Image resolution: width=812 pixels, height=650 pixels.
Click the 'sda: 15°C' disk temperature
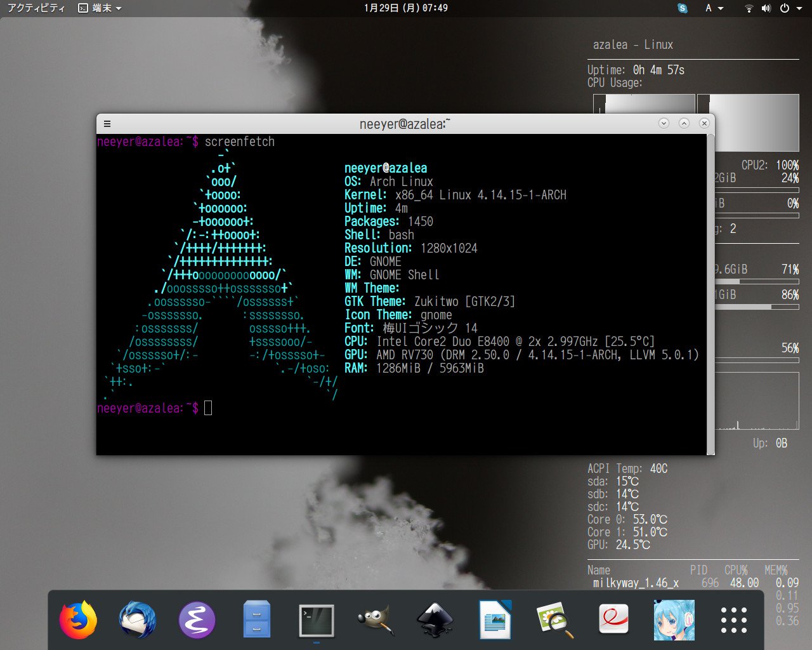pos(613,481)
